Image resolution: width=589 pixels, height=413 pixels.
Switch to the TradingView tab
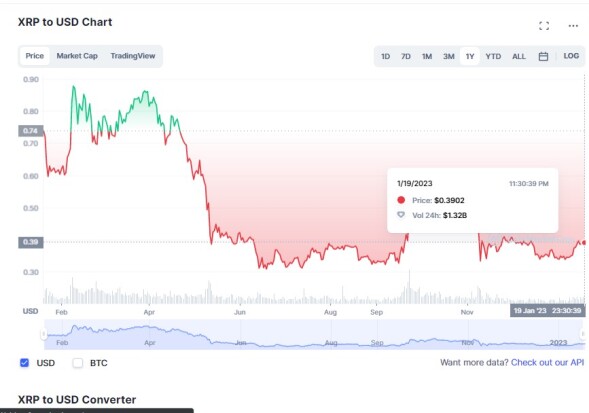[x=133, y=56]
